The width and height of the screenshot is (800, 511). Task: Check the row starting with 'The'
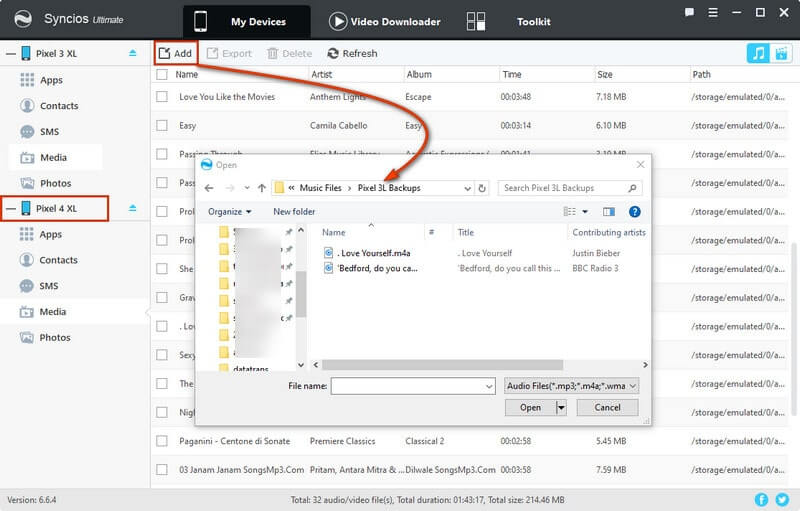pyautogui.click(x=162, y=383)
